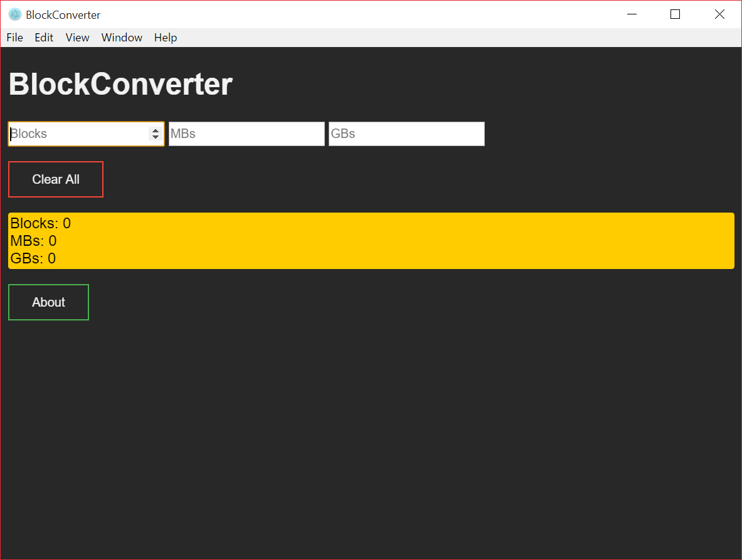Open the View menu
Viewport: 742px width, 560px height.
pyautogui.click(x=77, y=38)
